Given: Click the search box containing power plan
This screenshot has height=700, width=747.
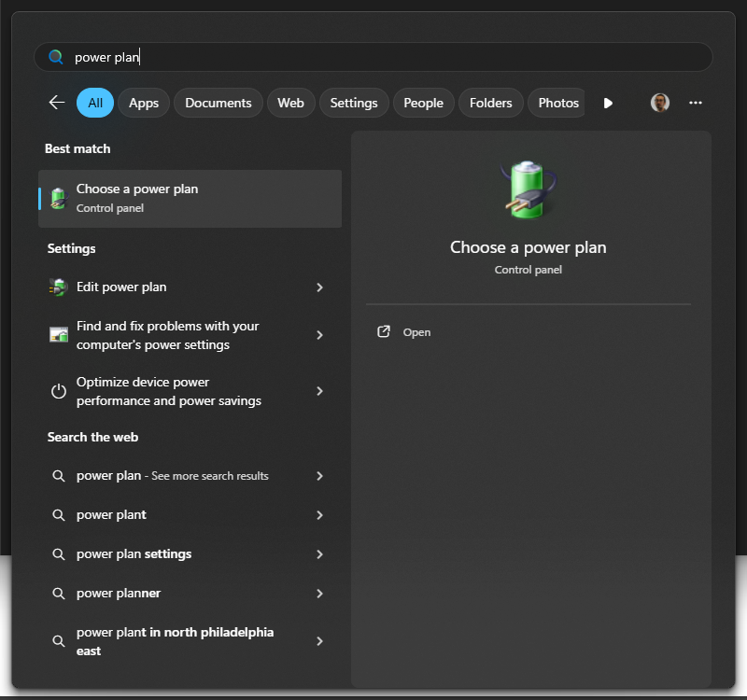Looking at the screenshot, I should (x=373, y=57).
